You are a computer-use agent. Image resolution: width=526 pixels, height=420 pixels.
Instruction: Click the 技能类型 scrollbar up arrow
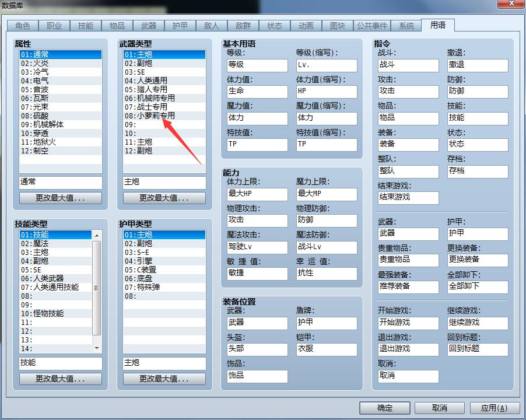(97, 236)
